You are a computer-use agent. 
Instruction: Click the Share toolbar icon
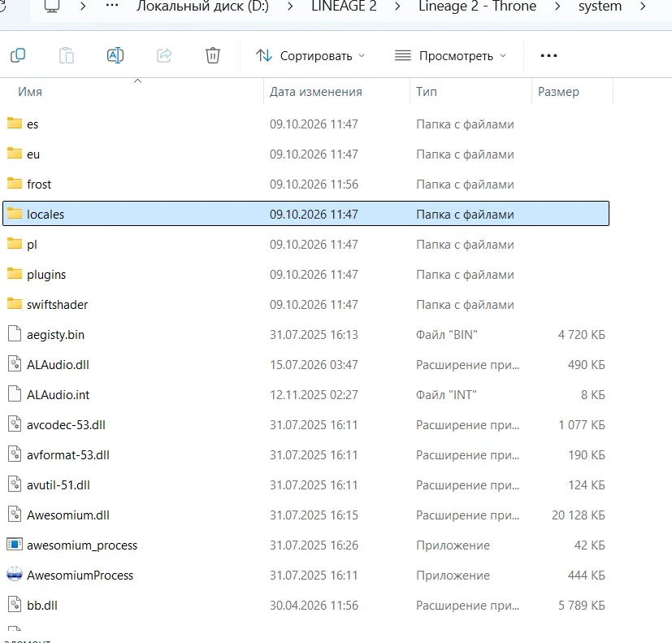(164, 55)
